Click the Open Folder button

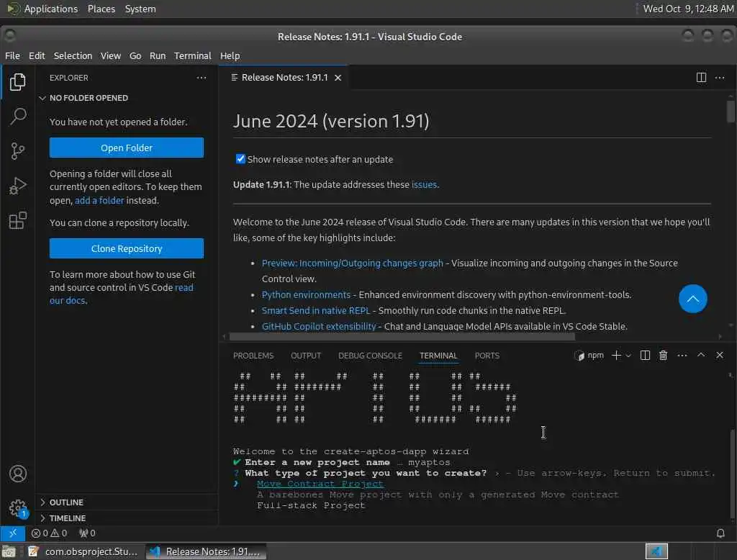(x=127, y=148)
